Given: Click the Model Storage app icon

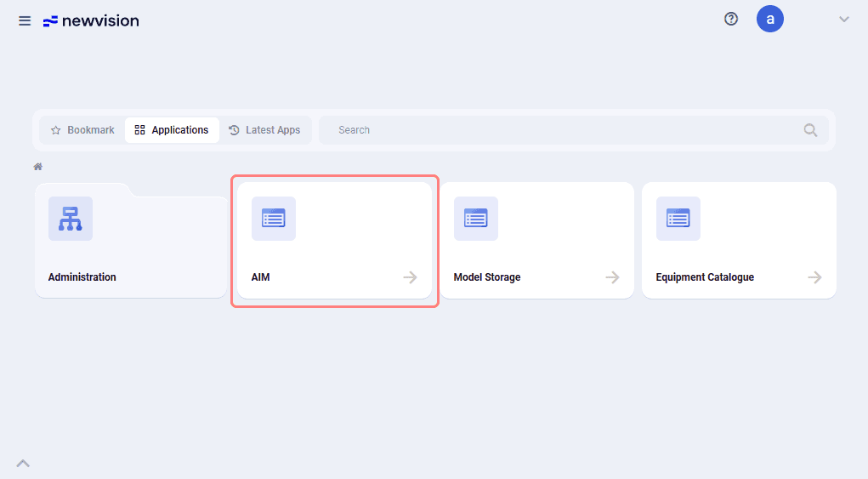Looking at the screenshot, I should click(x=475, y=219).
